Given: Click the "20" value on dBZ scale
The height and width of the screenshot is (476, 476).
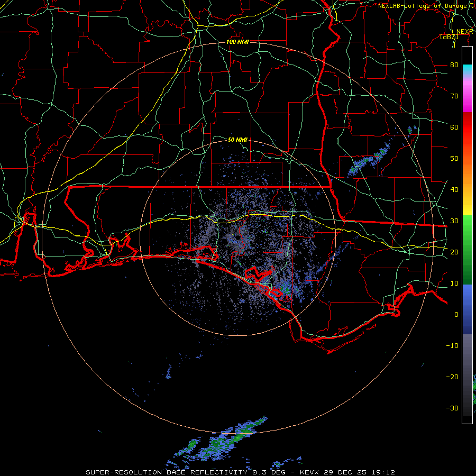Looking at the screenshot, I should [x=454, y=252].
